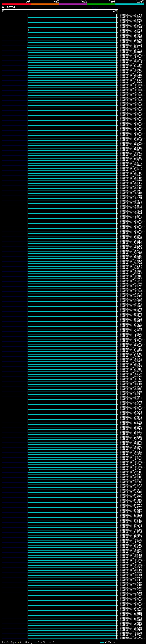Select hit UniRef100_Q7ZXA2
The width and height of the screenshot is (146, 644).
(131, 347)
